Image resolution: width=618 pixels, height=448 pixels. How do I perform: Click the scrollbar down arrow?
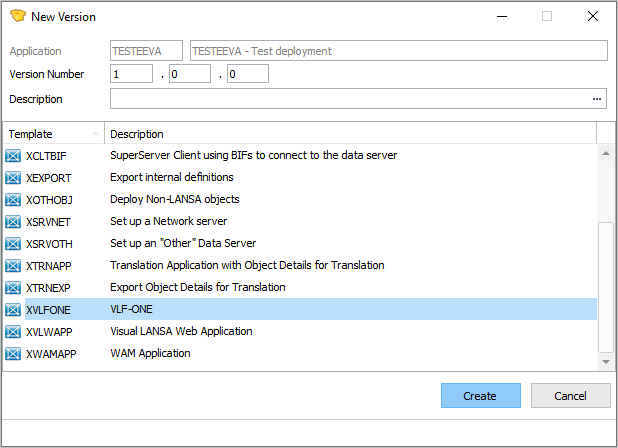[606, 362]
